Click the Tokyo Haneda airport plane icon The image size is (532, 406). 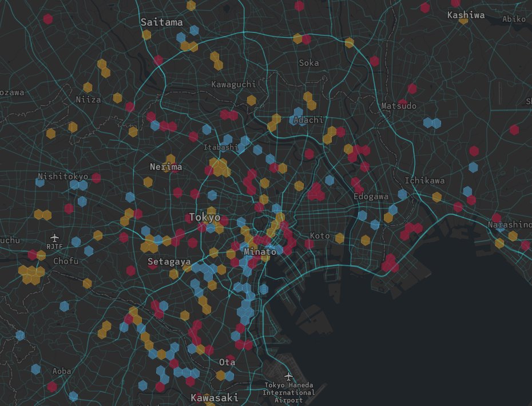point(288,376)
